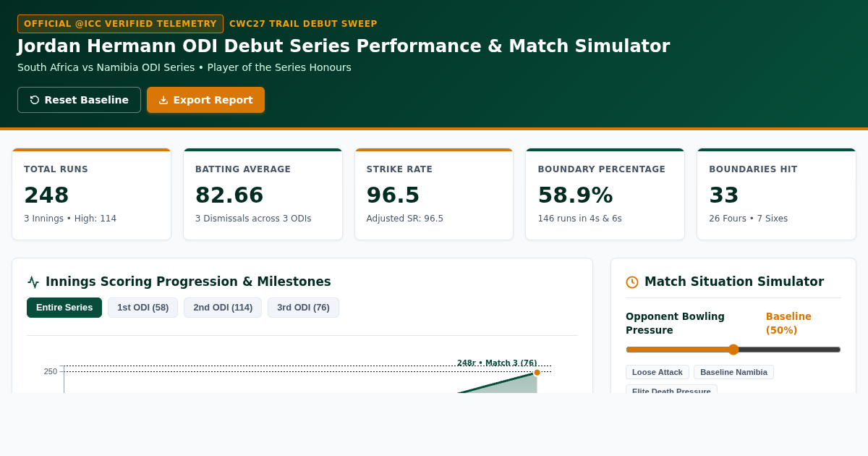This screenshot has width=868, height=456.
Task: Switch to the 1st ODI (58) tab
Action: (142, 308)
